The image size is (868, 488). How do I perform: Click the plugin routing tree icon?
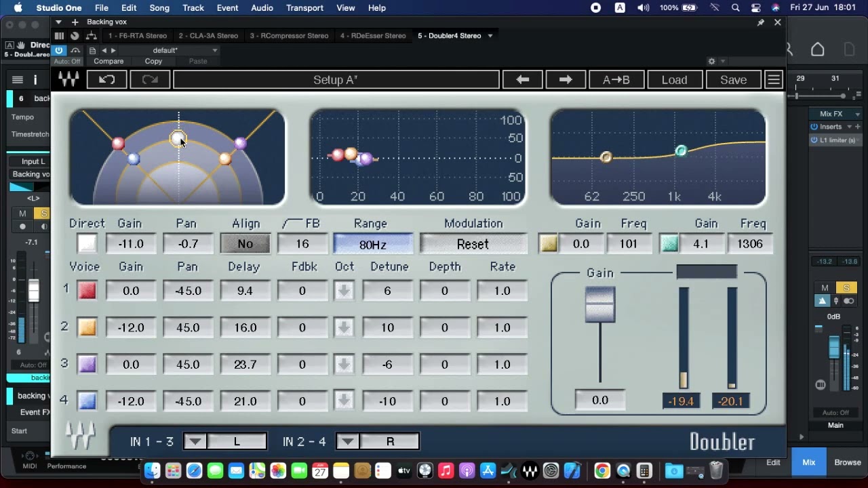pyautogui.click(x=90, y=36)
